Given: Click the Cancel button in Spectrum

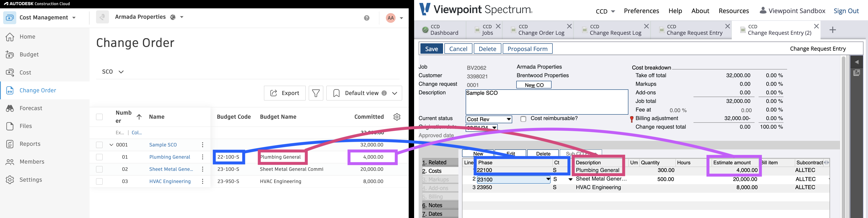Looking at the screenshot, I should 458,49.
